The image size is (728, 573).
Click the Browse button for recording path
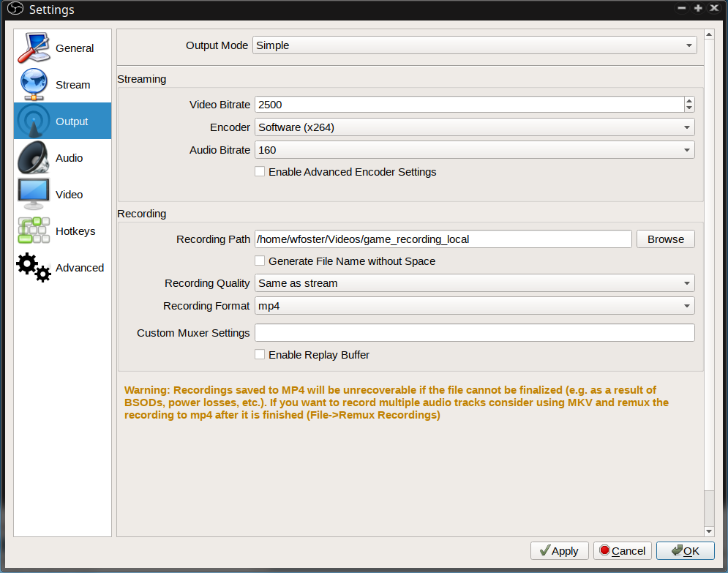(x=665, y=239)
